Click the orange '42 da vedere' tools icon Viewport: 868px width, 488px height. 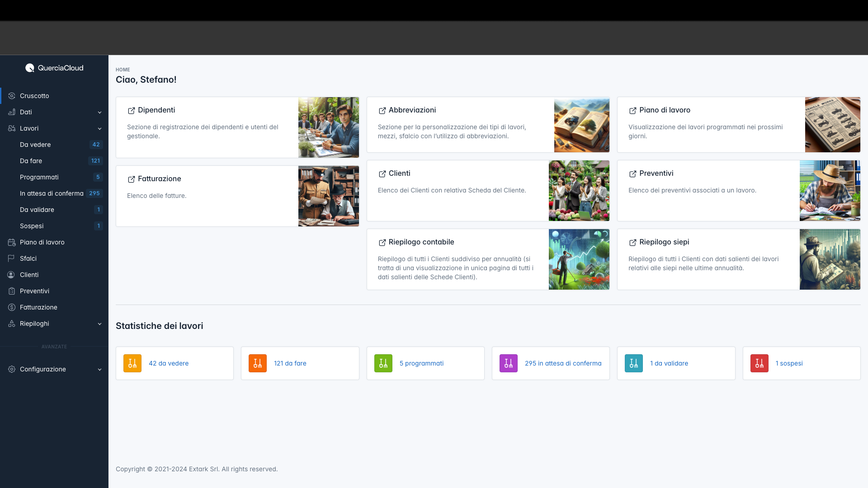click(132, 363)
